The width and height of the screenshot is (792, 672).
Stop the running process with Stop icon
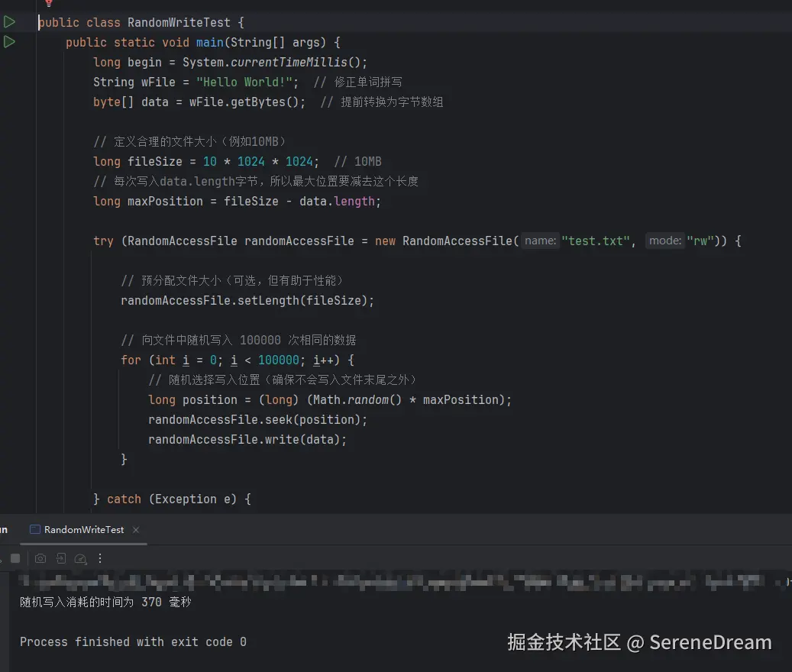coord(15,559)
